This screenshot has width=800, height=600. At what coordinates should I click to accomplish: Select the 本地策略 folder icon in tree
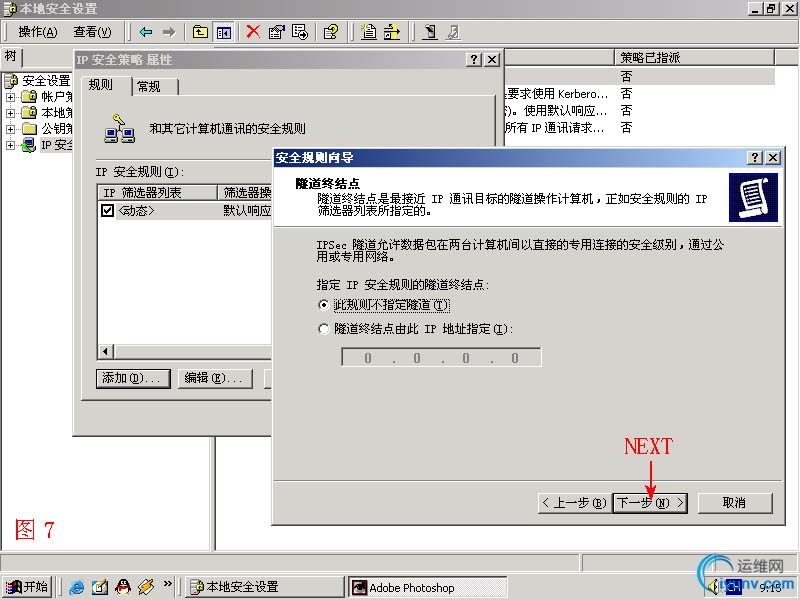click(29, 112)
